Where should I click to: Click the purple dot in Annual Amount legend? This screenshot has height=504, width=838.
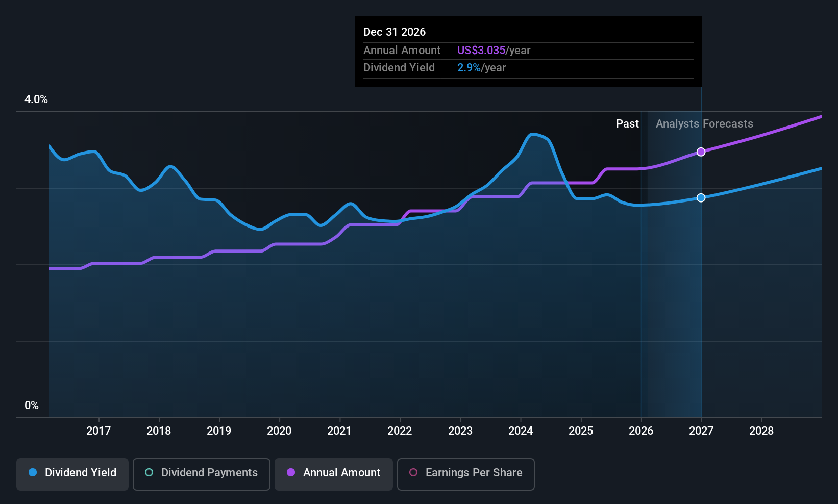[x=291, y=472]
